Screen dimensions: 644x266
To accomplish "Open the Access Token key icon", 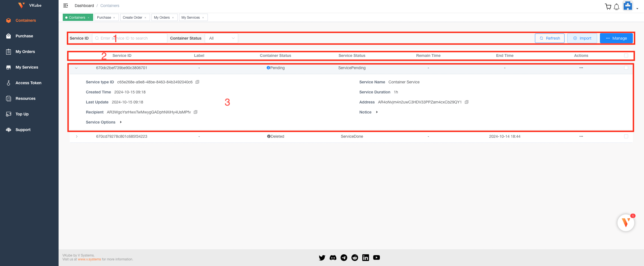I will point(9,83).
